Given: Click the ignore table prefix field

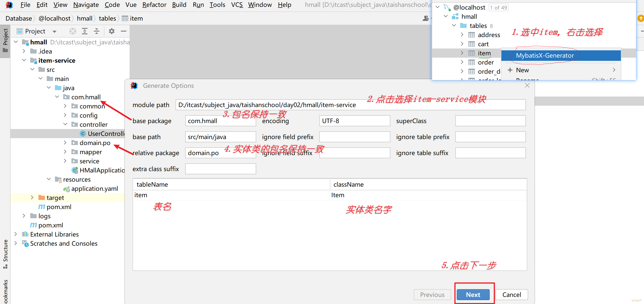Looking at the screenshot, I should [x=490, y=137].
